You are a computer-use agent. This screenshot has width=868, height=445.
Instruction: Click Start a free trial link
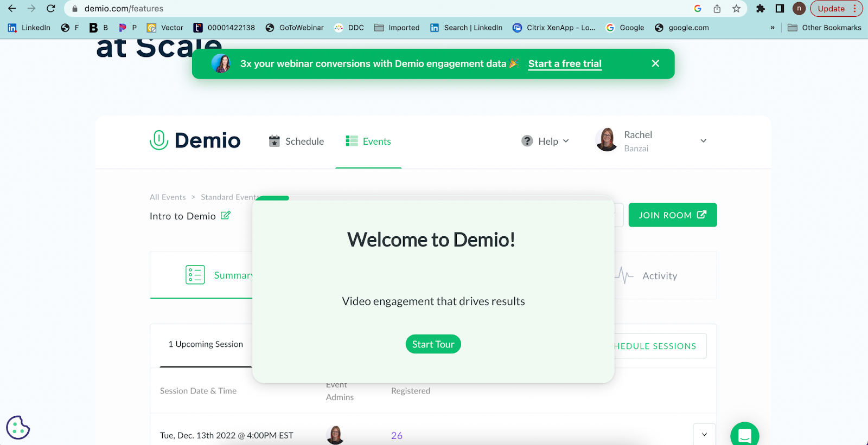pyautogui.click(x=565, y=64)
